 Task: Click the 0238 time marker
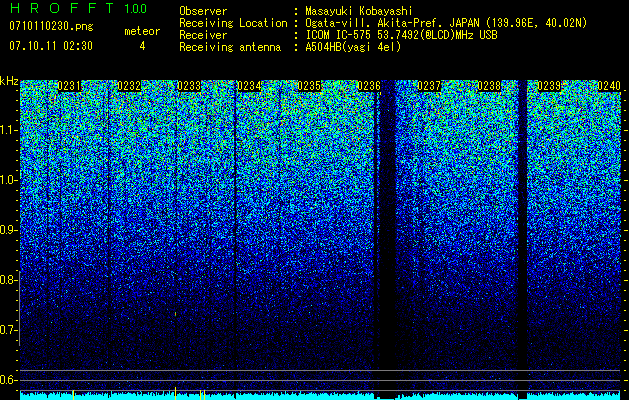pos(489,86)
